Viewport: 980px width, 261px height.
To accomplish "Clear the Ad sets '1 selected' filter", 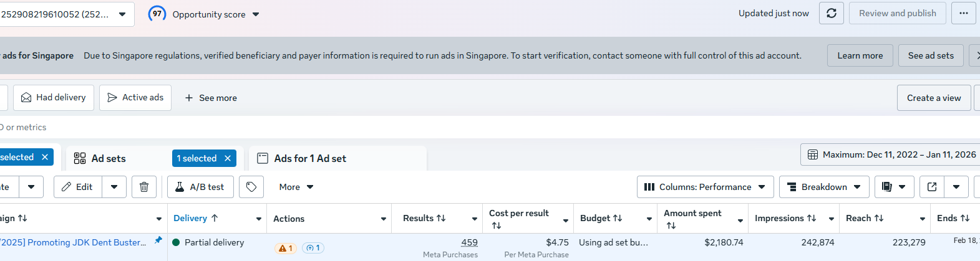I will (228, 158).
